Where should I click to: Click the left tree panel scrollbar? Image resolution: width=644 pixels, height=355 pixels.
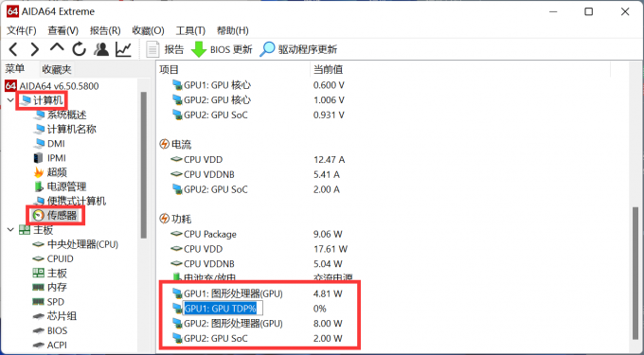point(143,164)
